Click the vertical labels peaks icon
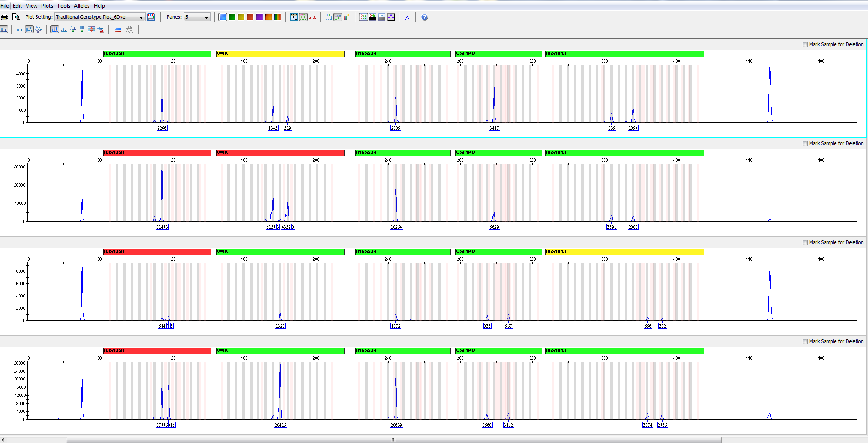Viewport: 868px width, 443px height. click(38, 29)
